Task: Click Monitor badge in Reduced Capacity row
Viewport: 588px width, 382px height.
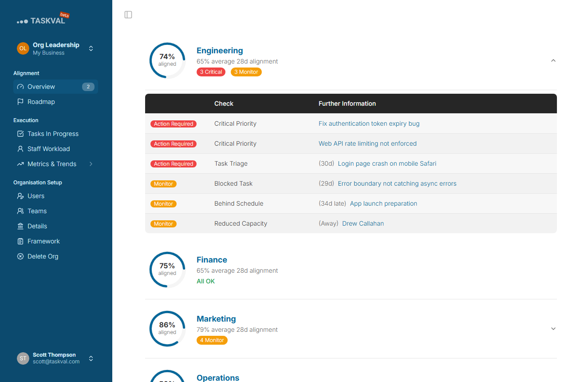Action: pos(163,224)
